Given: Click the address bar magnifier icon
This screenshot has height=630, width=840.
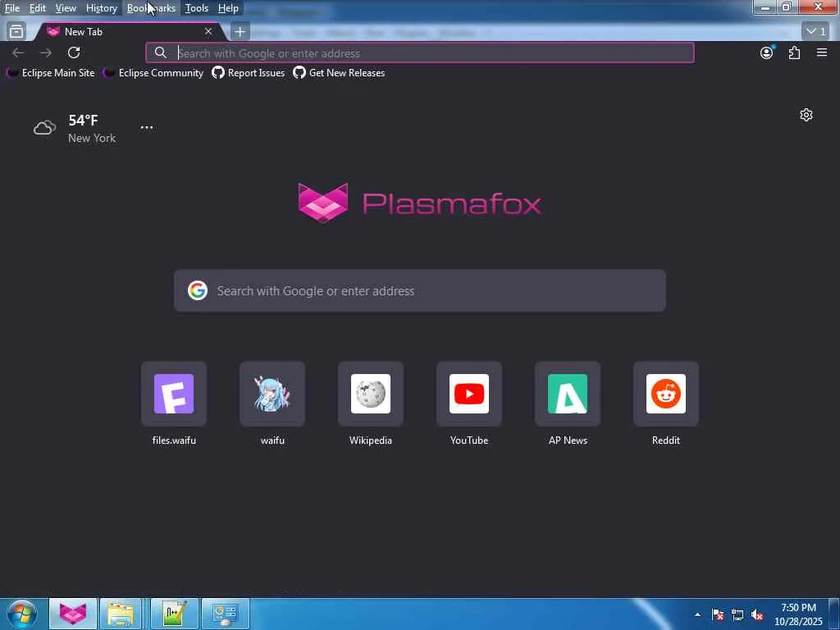Looking at the screenshot, I should [160, 53].
